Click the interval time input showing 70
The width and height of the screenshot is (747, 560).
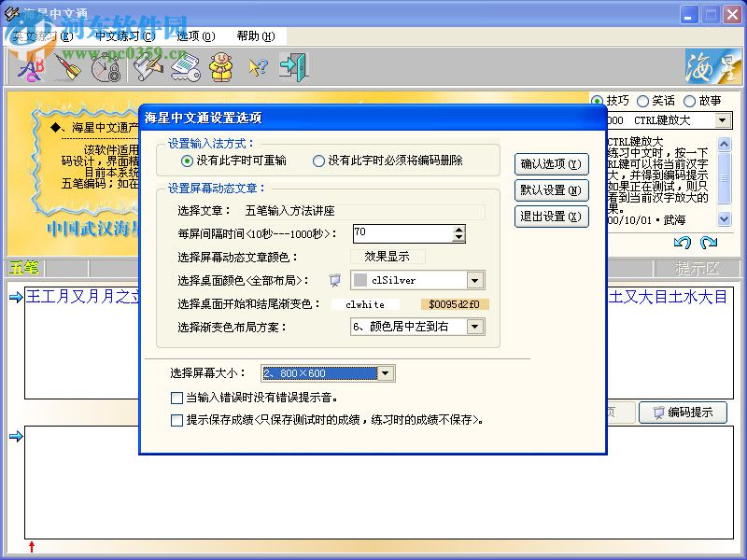click(x=402, y=233)
